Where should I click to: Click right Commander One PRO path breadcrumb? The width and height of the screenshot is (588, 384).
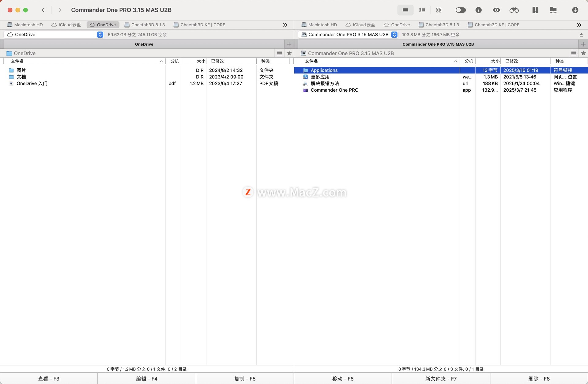[x=347, y=53]
